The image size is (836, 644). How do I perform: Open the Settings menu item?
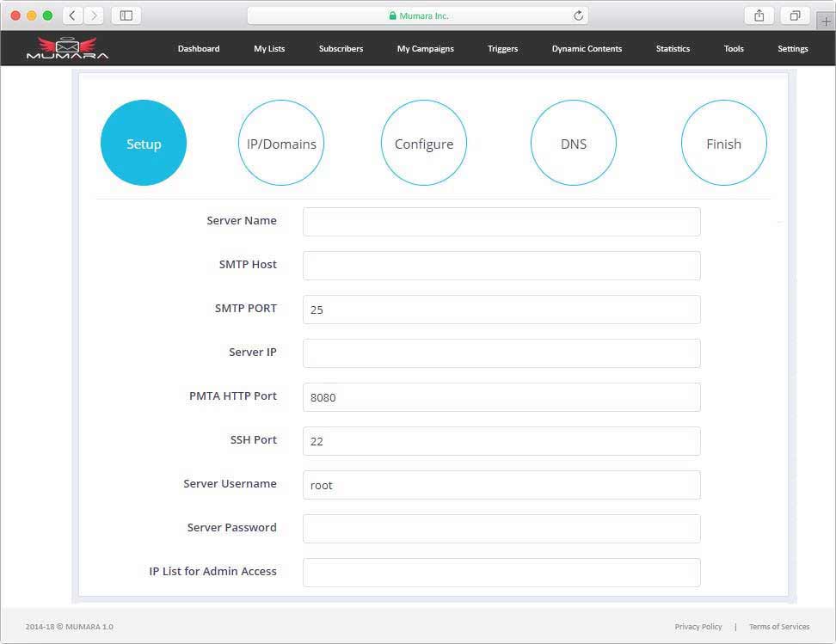792,49
